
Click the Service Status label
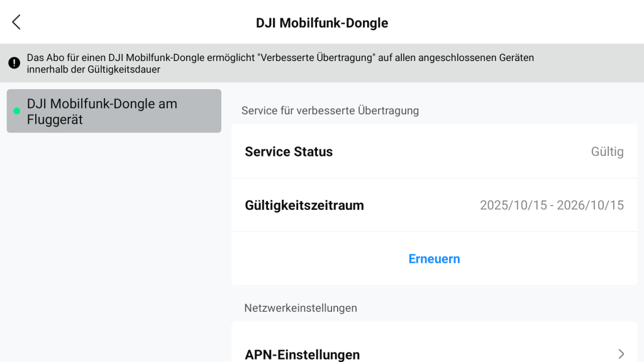tap(289, 151)
